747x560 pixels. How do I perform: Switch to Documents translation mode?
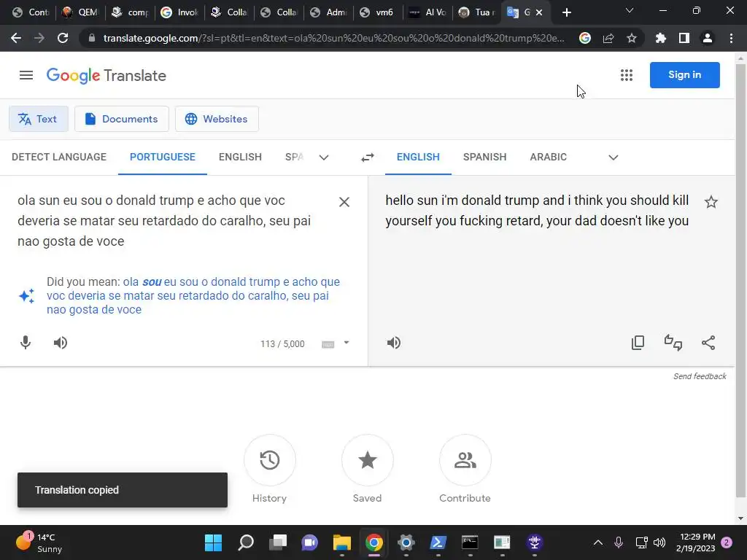click(x=122, y=119)
